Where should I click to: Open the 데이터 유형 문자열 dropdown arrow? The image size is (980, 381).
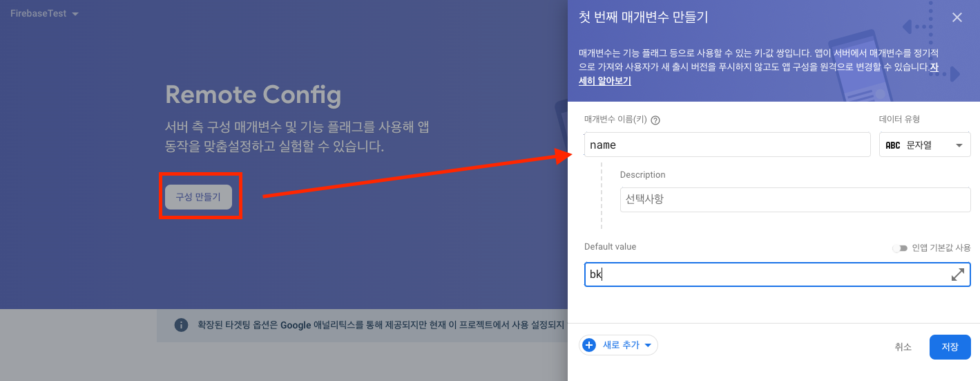point(959,145)
